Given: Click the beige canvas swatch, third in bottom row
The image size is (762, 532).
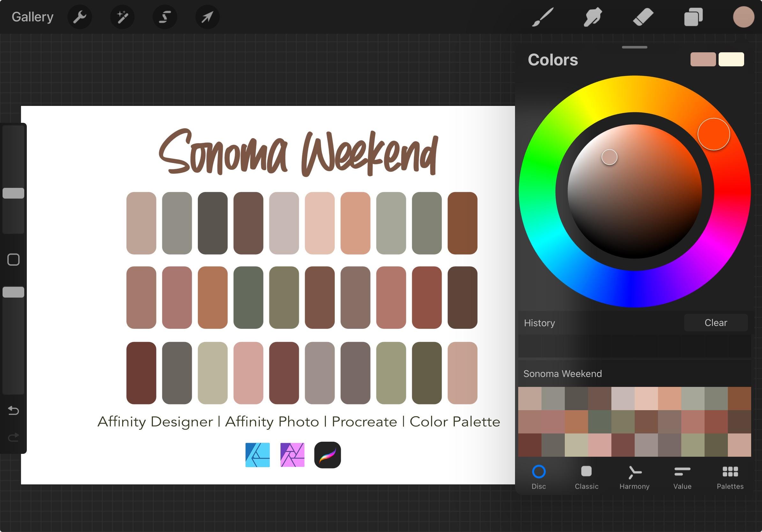Looking at the screenshot, I should (213, 373).
